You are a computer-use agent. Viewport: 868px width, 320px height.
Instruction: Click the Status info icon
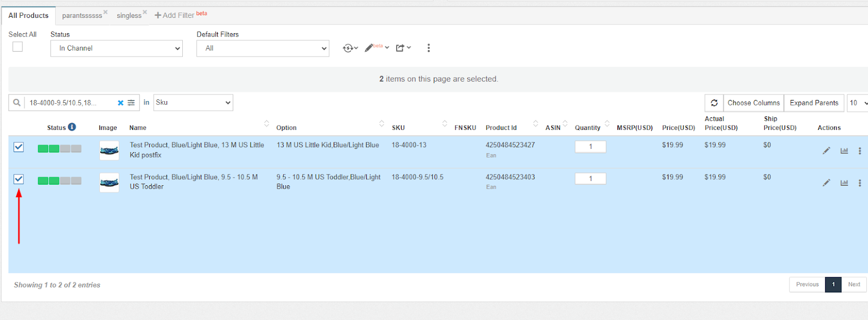pyautogui.click(x=72, y=127)
